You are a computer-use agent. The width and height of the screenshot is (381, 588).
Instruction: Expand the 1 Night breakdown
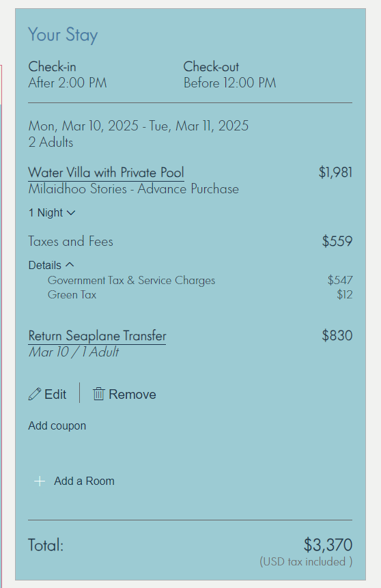pyautogui.click(x=52, y=212)
